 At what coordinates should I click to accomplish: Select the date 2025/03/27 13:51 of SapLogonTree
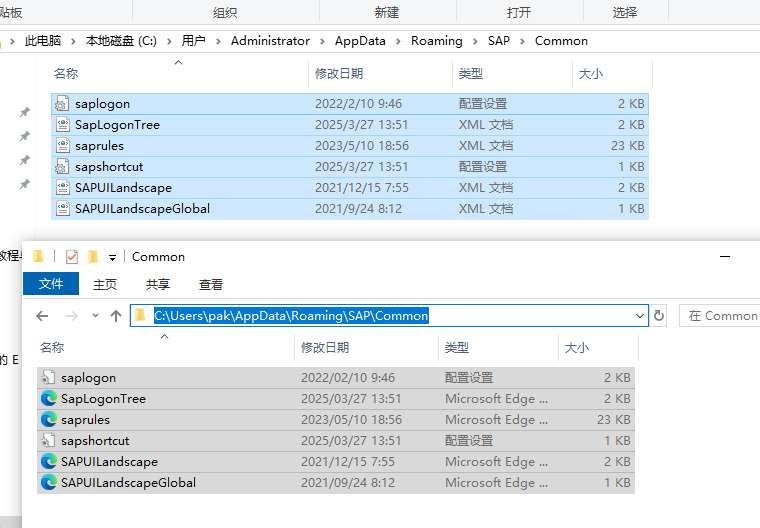(x=351, y=399)
